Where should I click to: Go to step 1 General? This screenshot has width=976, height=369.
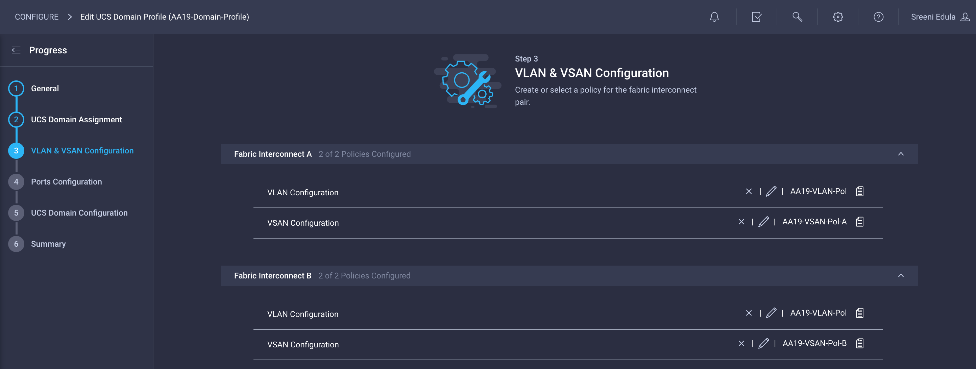[x=45, y=88]
